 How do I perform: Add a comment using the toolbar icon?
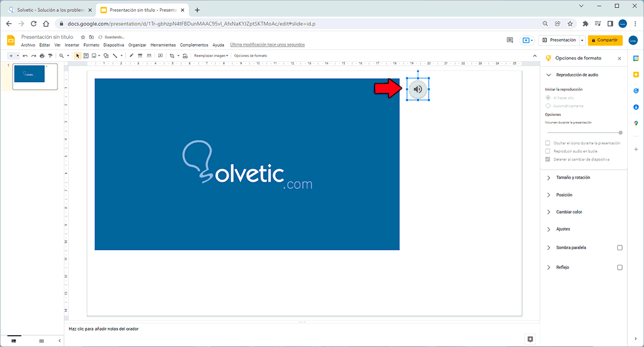(160, 56)
